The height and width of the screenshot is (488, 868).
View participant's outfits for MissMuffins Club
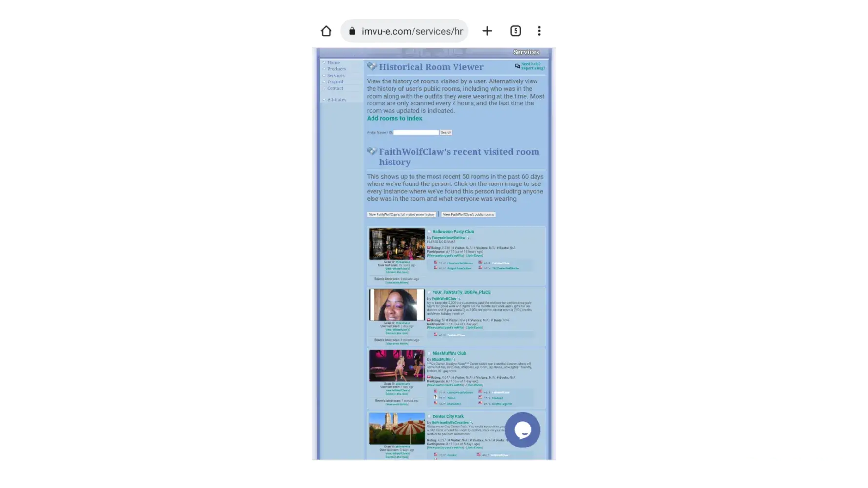pos(445,385)
